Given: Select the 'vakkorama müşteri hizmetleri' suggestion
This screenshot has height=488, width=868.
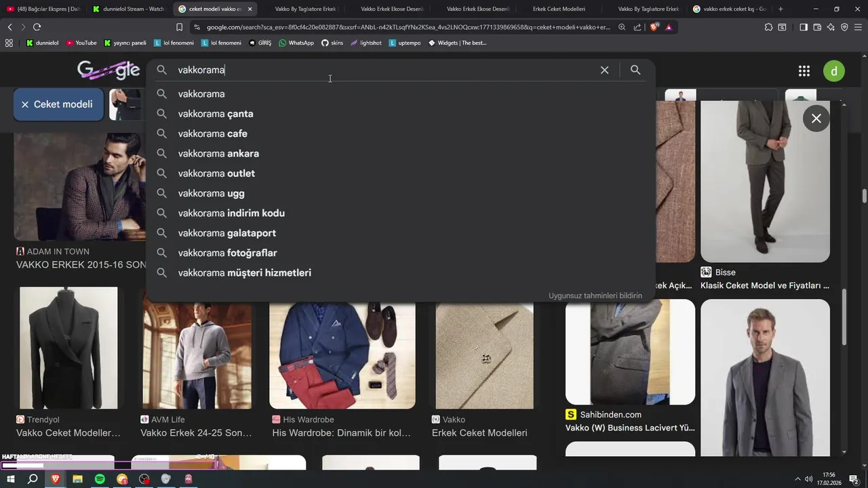Looking at the screenshot, I should pyautogui.click(x=400, y=272).
